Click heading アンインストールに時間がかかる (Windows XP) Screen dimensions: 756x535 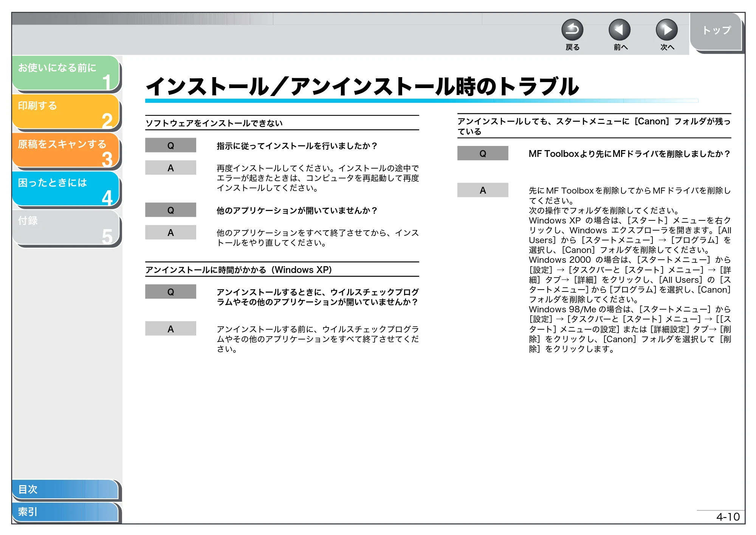pyautogui.click(x=239, y=270)
